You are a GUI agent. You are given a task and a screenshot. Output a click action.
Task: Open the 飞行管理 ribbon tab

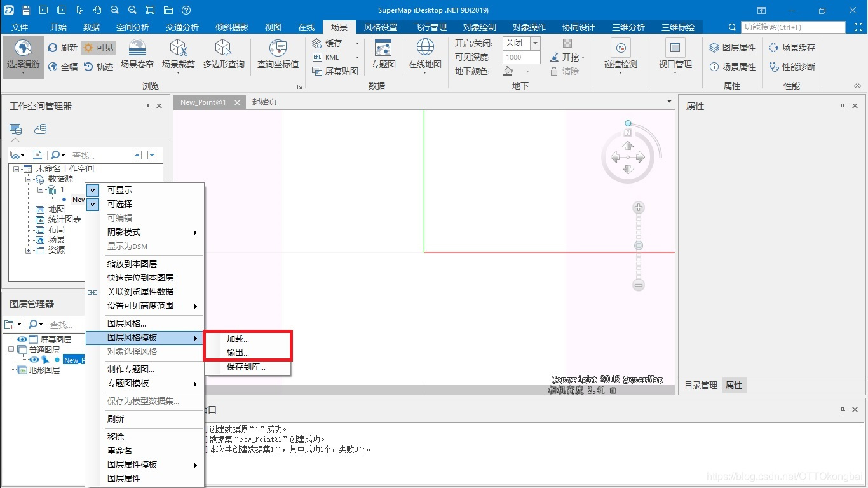pos(430,27)
